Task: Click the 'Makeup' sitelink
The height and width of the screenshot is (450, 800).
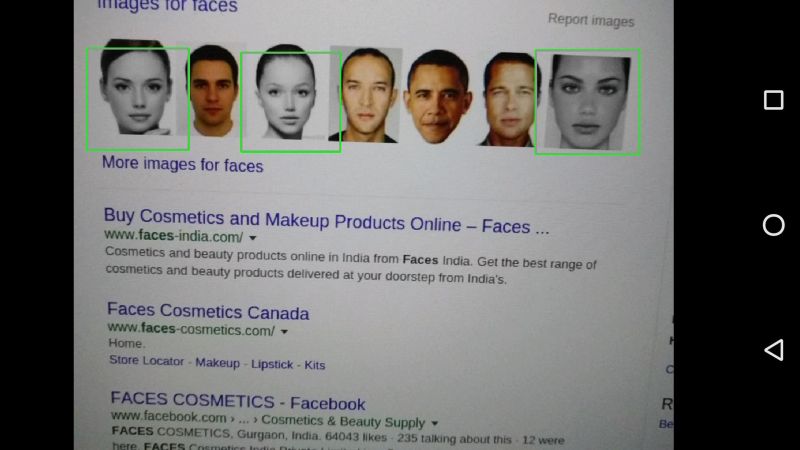Action: 217,363
